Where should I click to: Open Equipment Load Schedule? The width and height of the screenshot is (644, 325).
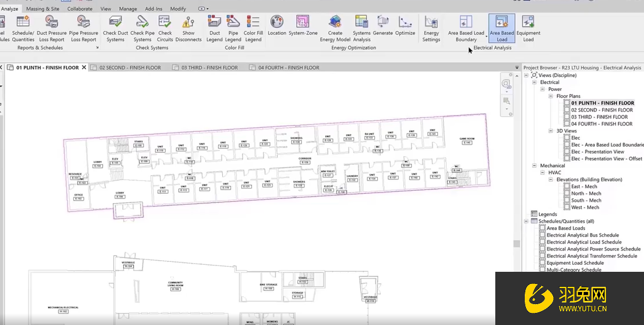[x=575, y=263]
